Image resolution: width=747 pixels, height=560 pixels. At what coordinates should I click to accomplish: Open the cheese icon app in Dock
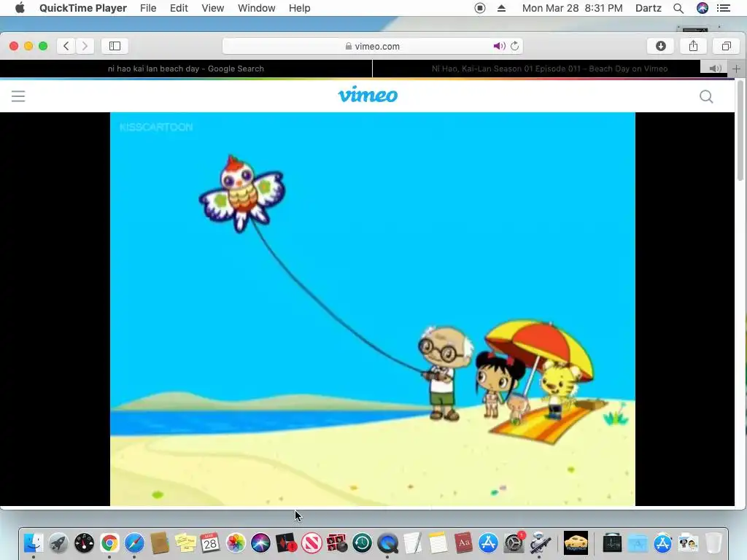(x=576, y=542)
